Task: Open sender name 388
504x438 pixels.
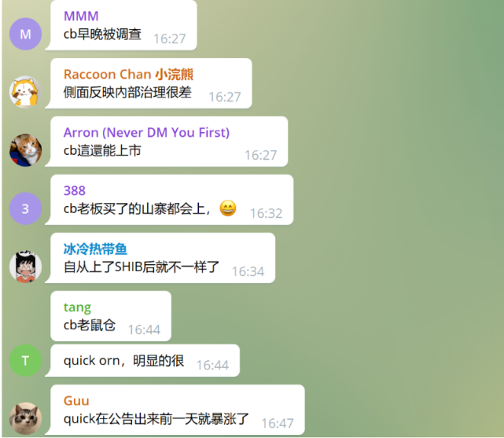Action: 75,190
